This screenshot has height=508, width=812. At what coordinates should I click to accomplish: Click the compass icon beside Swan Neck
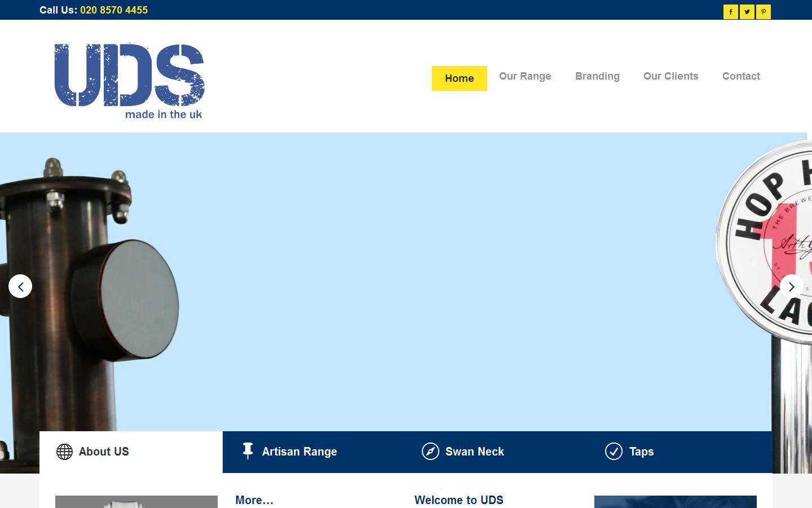click(431, 452)
